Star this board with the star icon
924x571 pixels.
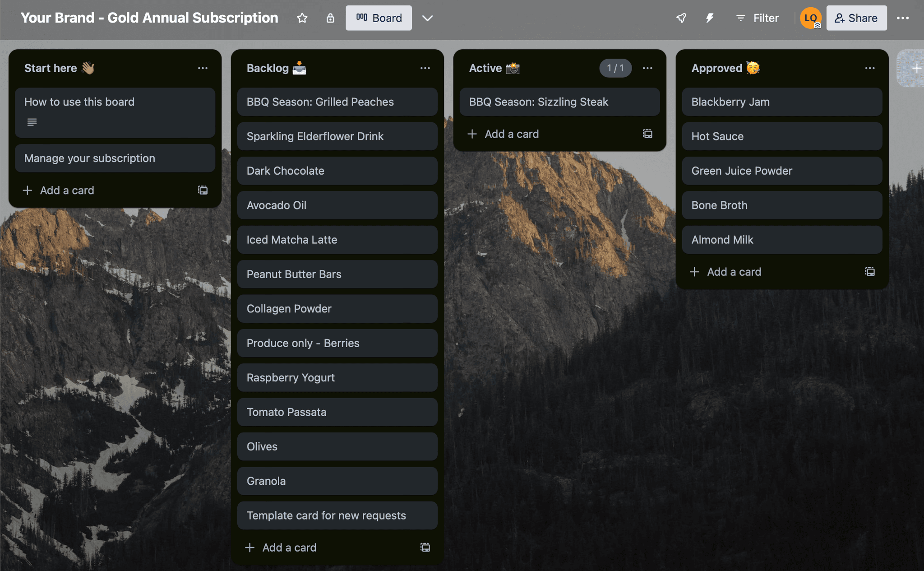302,18
